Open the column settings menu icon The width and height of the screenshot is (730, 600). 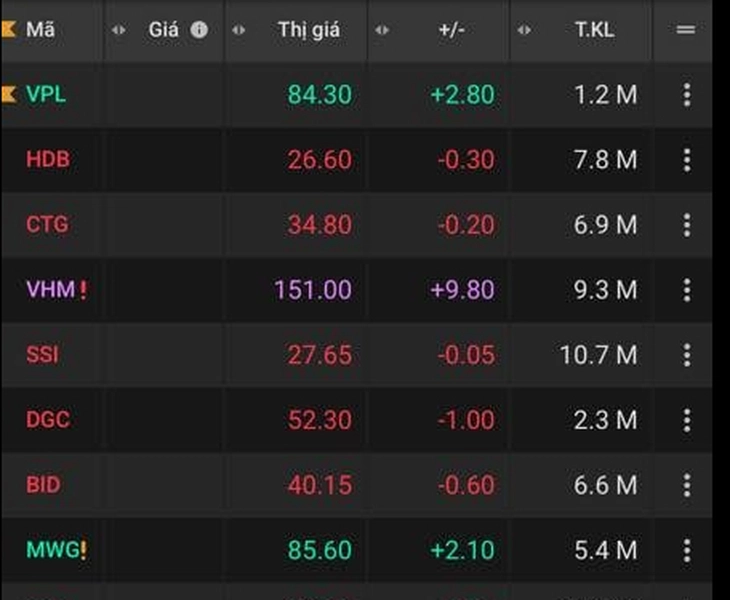coord(686,30)
